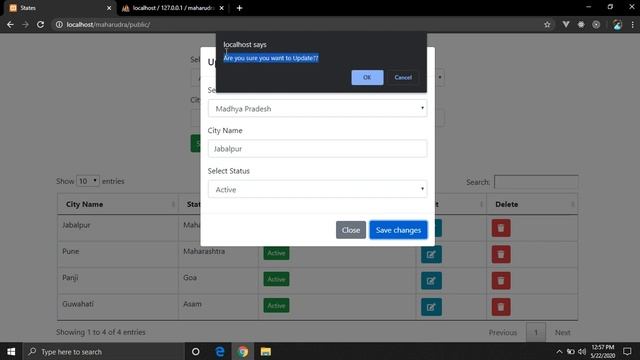Viewport: 640px width, 360px height.
Task: Open the round gray extension icon
Action: 596,24
